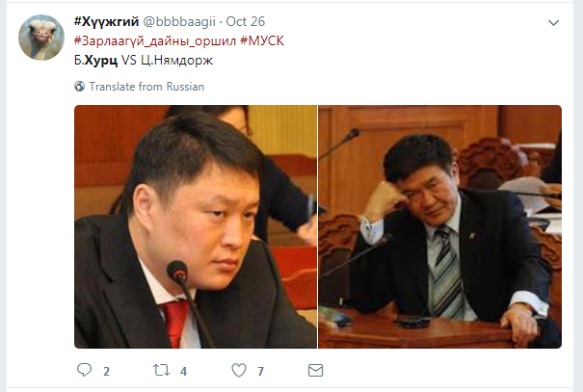
Task: Open left photo of man with red tie
Action: [196, 226]
